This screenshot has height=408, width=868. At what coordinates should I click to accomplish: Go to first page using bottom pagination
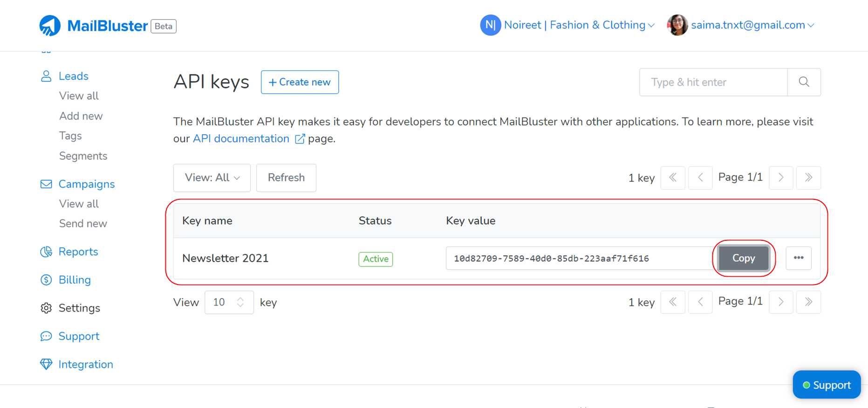(673, 302)
